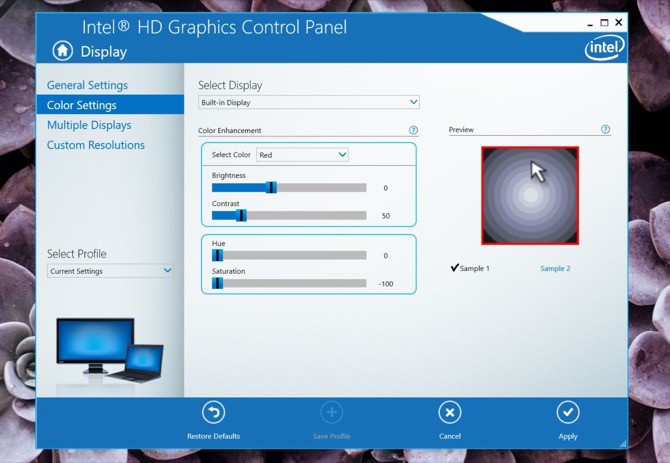Select Color Settings in sidebar
Image resolution: width=670 pixels, height=463 pixels.
tap(82, 105)
